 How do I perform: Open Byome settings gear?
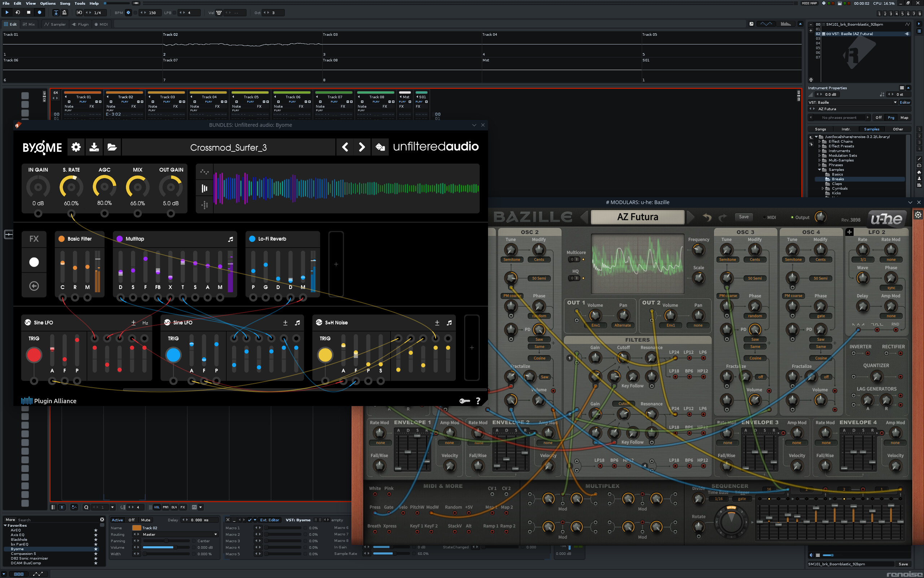[x=76, y=147]
